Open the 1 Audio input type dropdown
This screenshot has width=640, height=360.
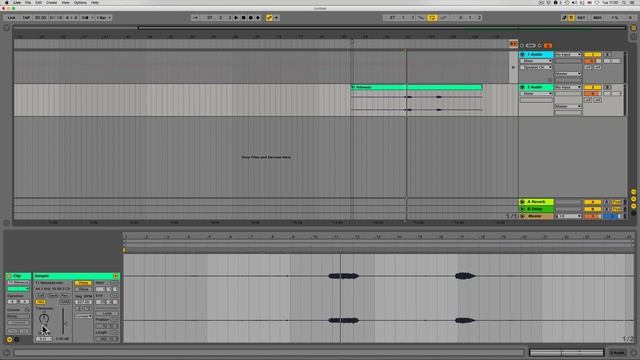click(x=568, y=54)
